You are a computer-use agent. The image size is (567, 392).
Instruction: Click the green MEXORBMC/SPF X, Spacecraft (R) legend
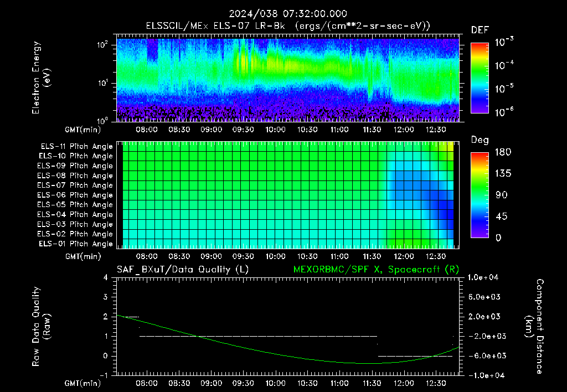[x=376, y=270]
